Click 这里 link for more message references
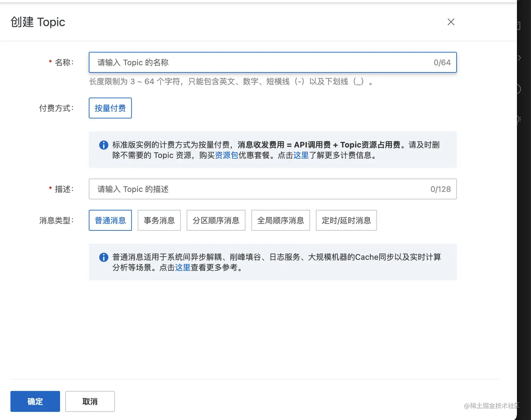531x420 pixels. pyautogui.click(x=183, y=267)
